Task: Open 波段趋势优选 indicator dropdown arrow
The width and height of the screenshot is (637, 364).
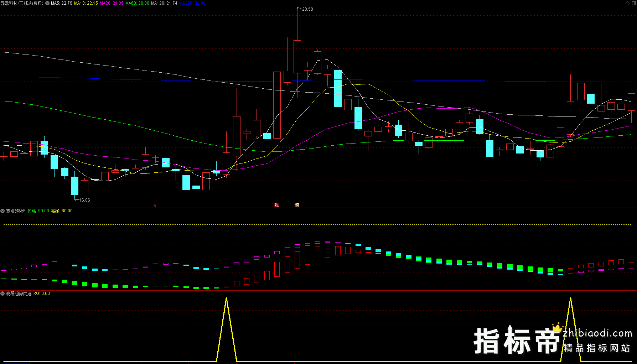Action: pyautogui.click(x=2, y=293)
